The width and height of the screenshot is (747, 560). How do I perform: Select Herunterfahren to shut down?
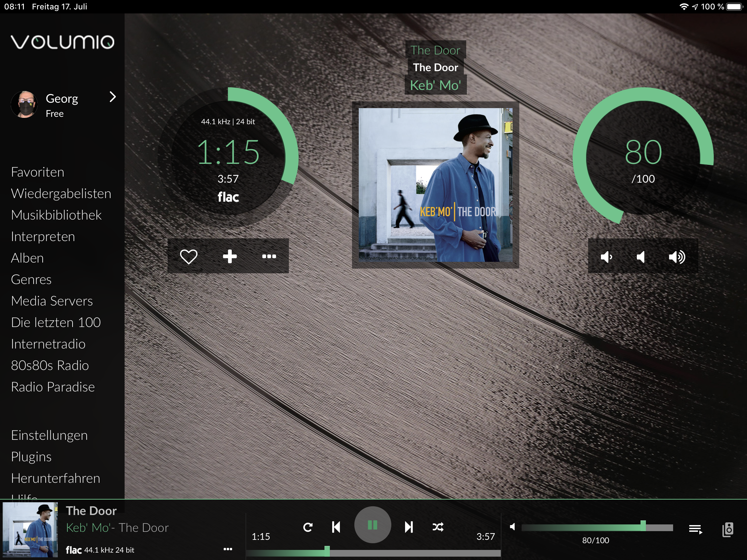click(x=55, y=478)
